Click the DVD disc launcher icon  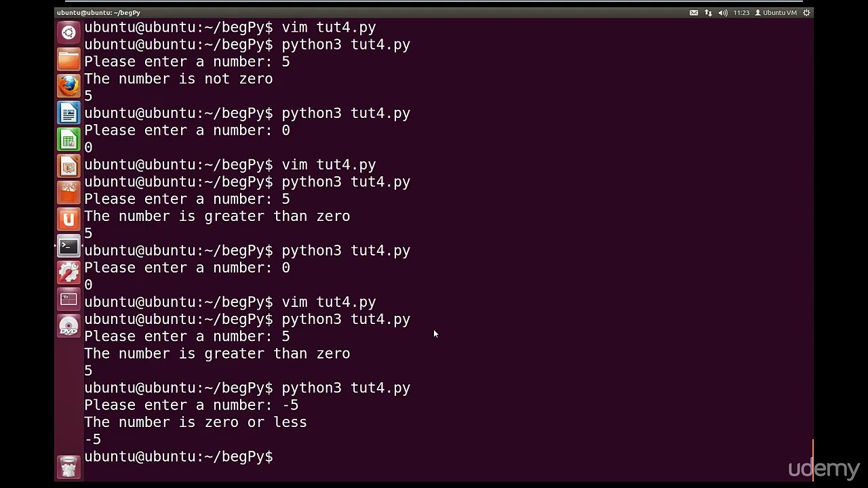pyautogui.click(x=68, y=327)
